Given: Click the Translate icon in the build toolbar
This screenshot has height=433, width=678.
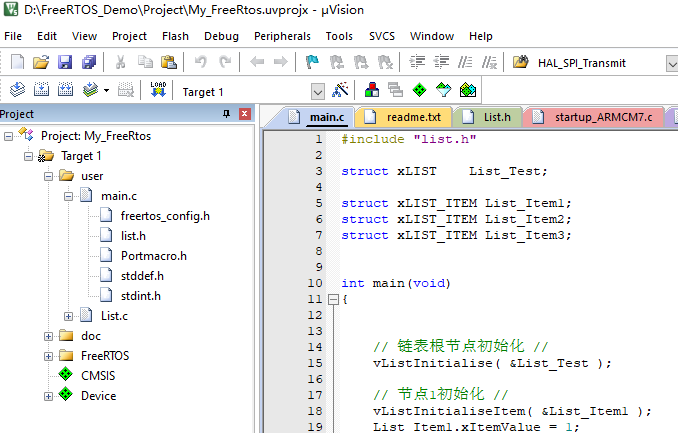Looking at the screenshot, I should 17,90.
